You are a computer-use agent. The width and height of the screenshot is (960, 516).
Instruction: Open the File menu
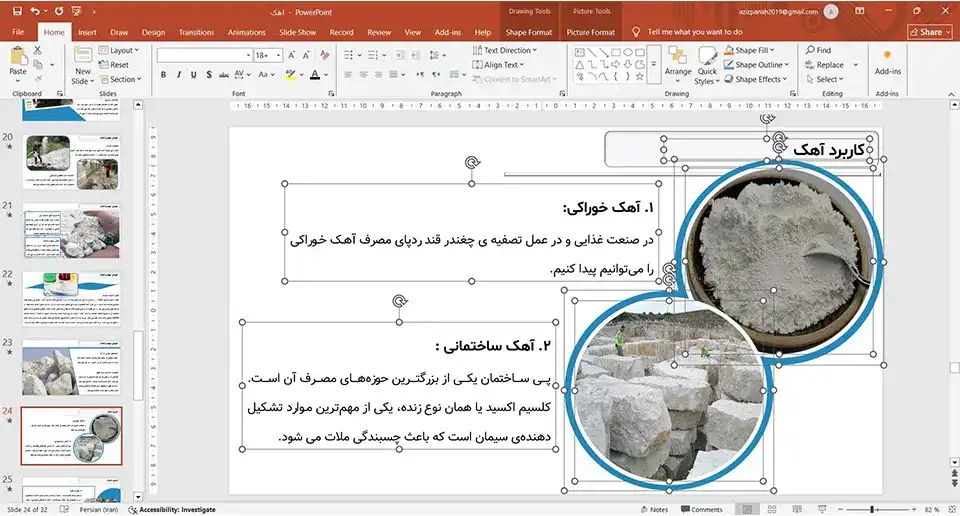(18, 32)
